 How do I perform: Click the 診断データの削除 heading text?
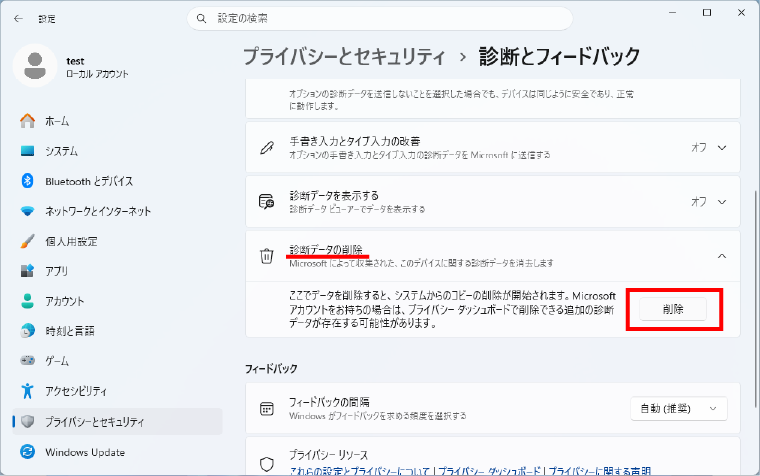(x=326, y=250)
